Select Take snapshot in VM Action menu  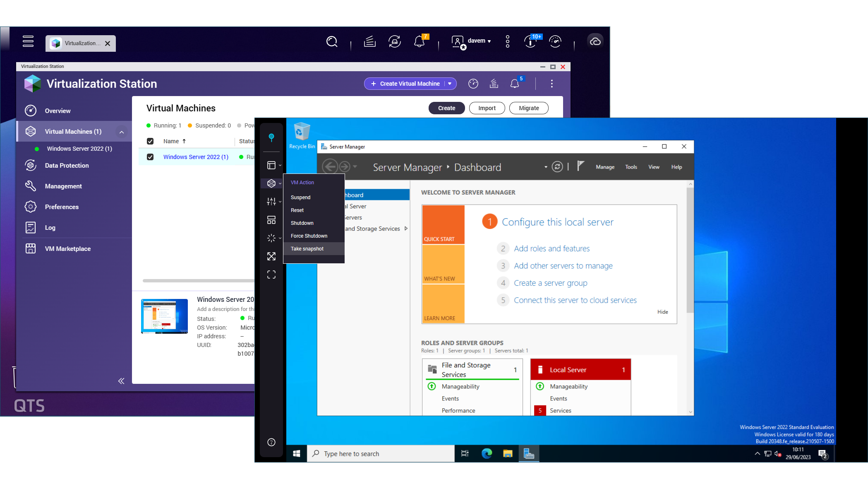click(314, 249)
